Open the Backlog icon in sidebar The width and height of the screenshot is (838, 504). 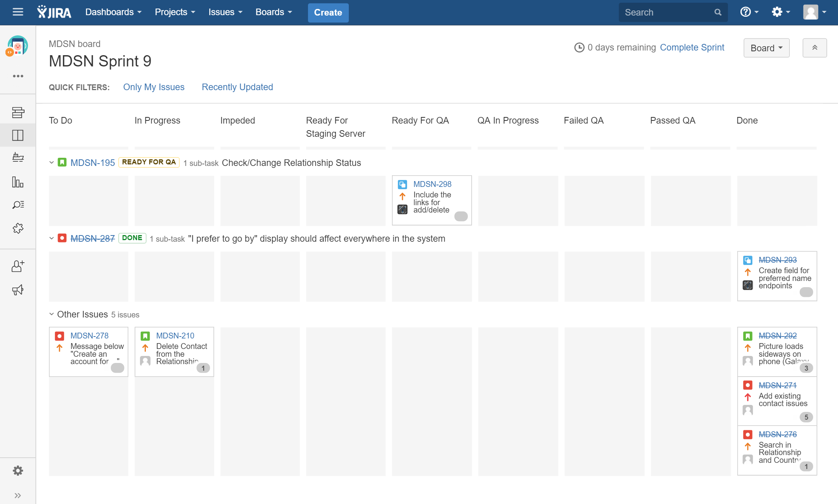tap(18, 112)
